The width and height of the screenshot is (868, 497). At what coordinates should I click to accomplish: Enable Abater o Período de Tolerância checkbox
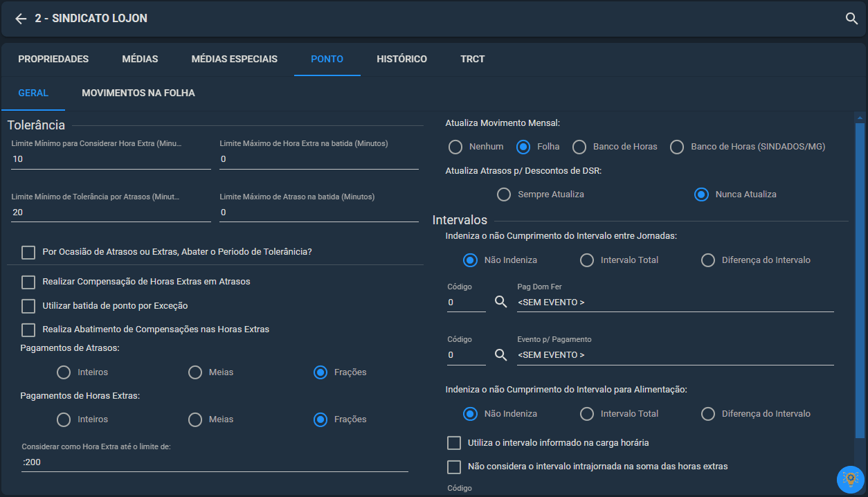tap(28, 252)
